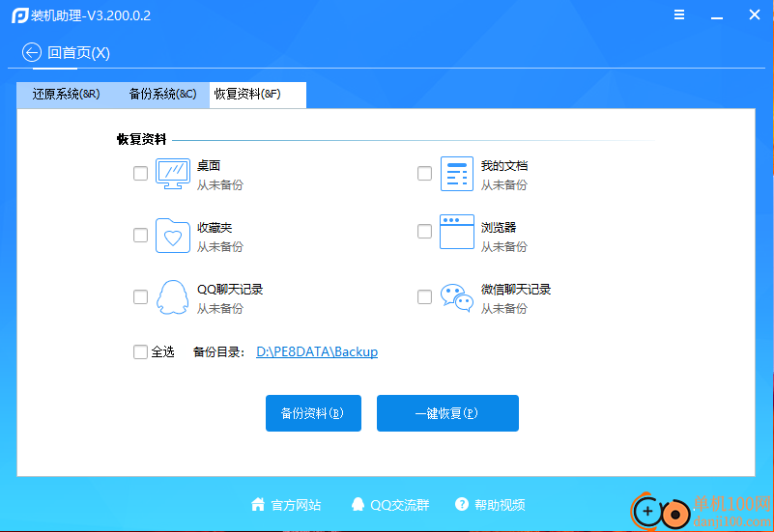Enable the 浏览器 checkbox
The image size is (774, 532).
coord(424,231)
